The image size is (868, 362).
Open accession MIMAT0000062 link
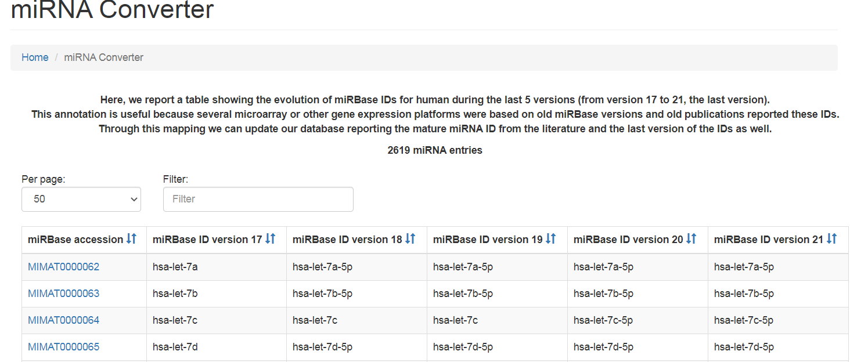pyautogui.click(x=63, y=267)
